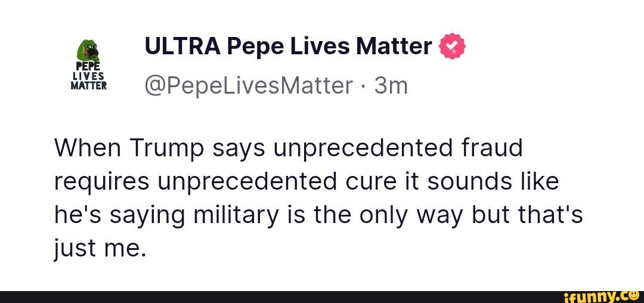Click the "3m" post timestamp
Screen dimensions: 644x303
point(391,86)
